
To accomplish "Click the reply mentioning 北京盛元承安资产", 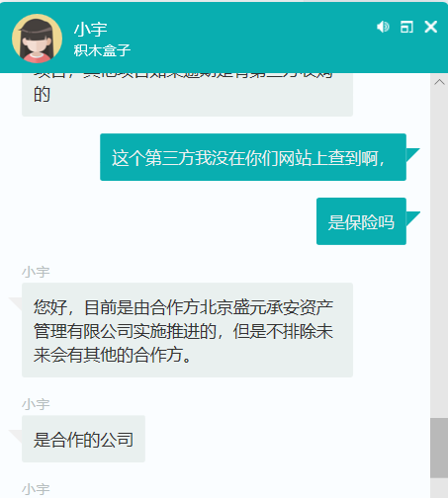I will coord(187,330).
